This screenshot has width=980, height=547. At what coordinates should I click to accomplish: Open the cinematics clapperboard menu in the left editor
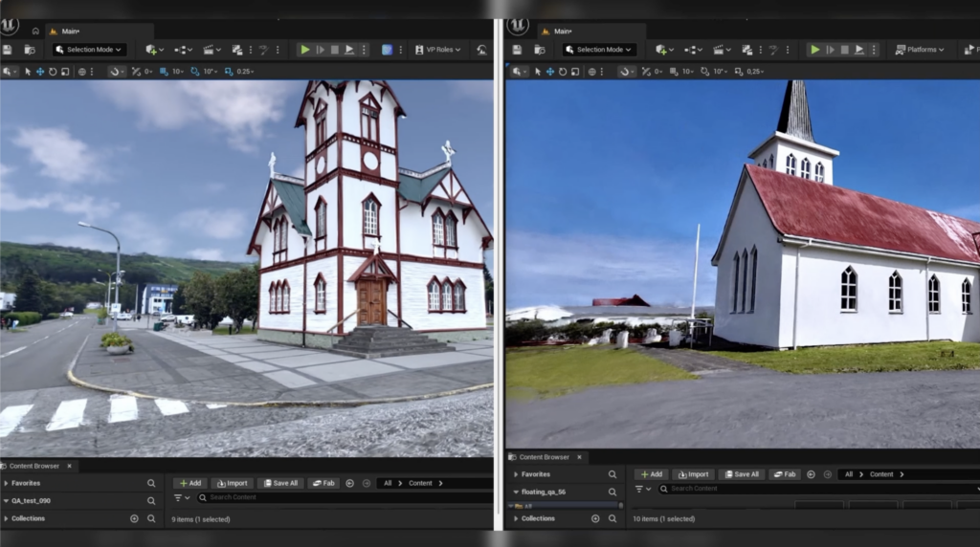[x=210, y=50]
